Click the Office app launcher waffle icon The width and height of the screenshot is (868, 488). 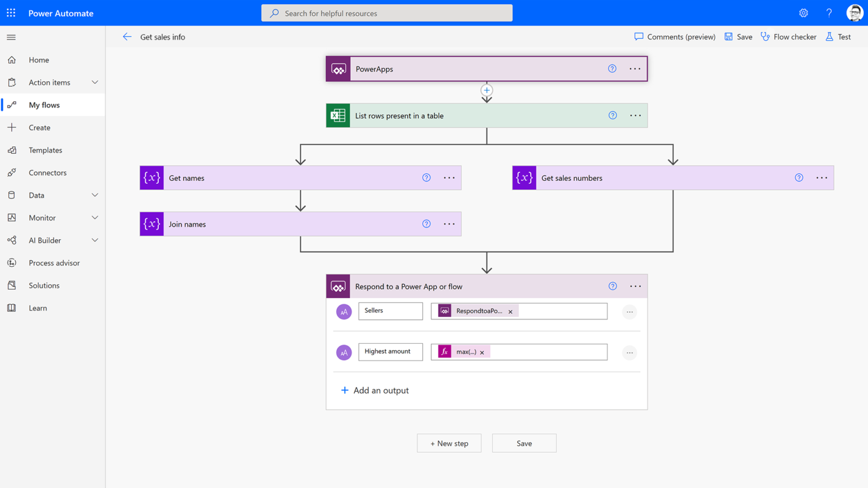click(11, 12)
